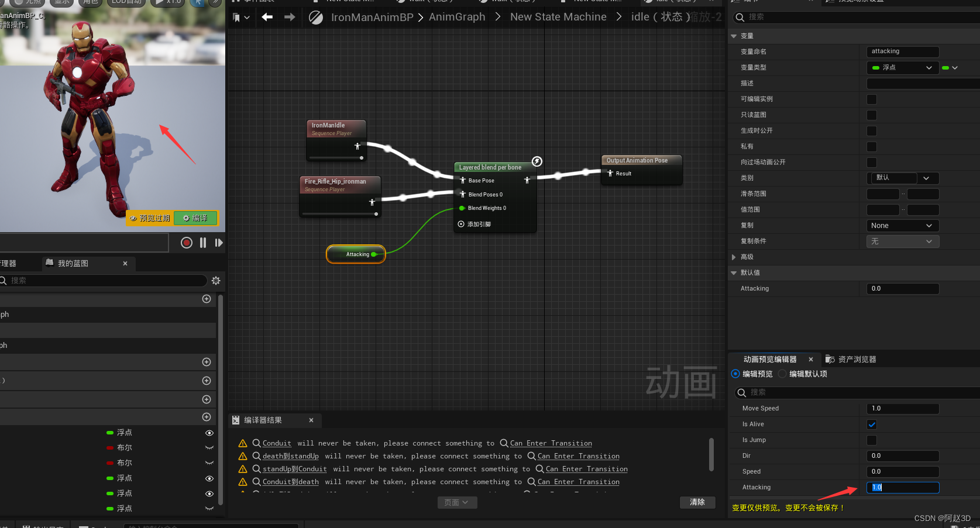Close the 我的蓝图 tab
The width and height of the screenshot is (980, 528).
pyautogui.click(x=125, y=264)
